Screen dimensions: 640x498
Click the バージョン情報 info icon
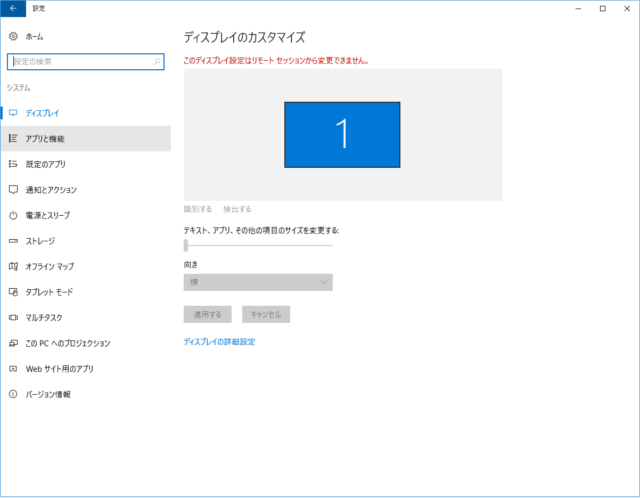13,394
